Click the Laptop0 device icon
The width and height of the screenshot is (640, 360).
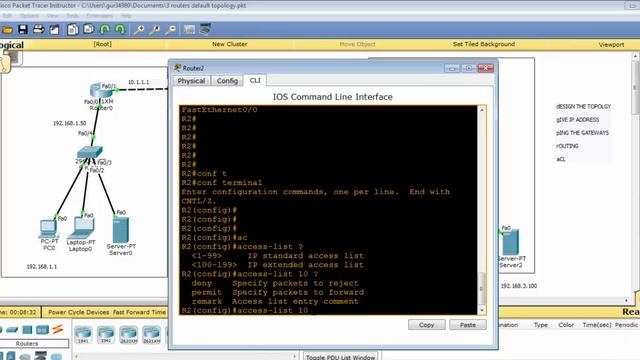pos(81,228)
